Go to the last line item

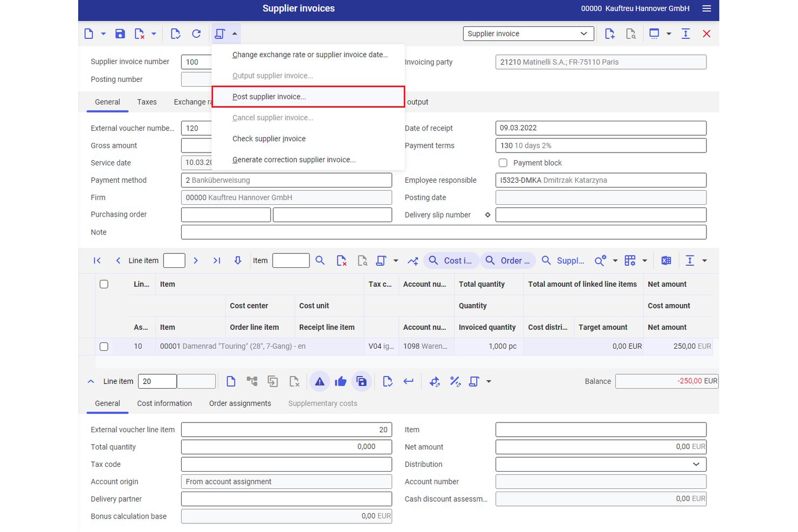pos(217,261)
